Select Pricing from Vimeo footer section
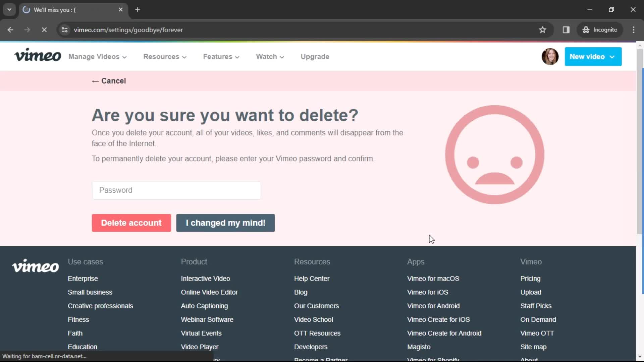The width and height of the screenshot is (644, 362). [530, 279]
